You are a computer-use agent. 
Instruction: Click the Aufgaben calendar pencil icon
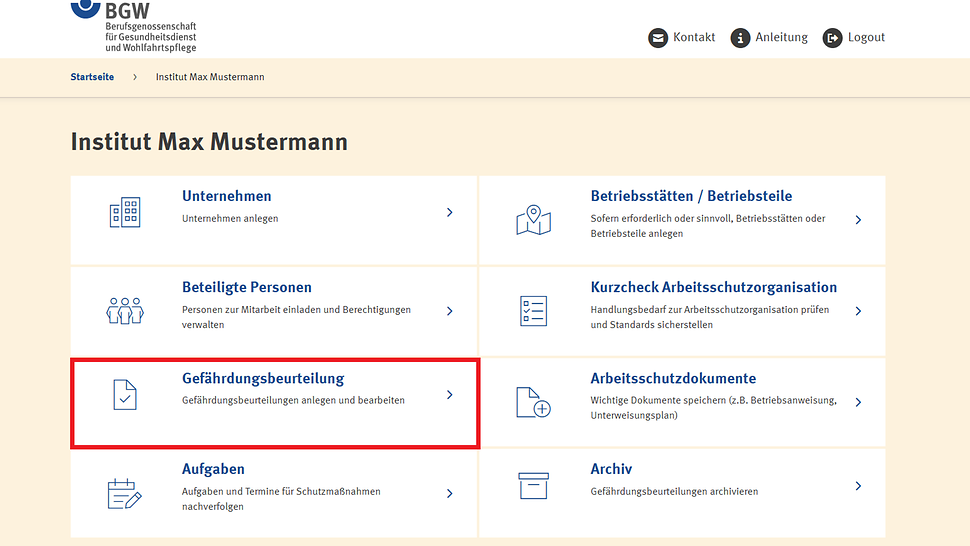click(x=125, y=493)
